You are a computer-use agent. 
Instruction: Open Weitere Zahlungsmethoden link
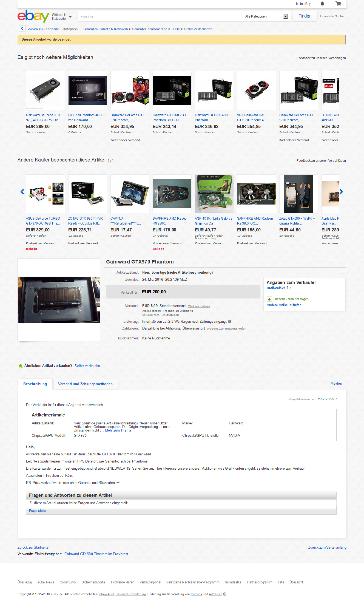(x=226, y=329)
